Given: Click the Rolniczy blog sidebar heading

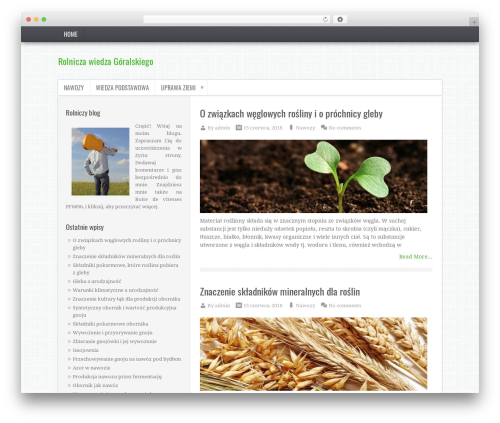Looking at the screenshot, I should (83, 113).
